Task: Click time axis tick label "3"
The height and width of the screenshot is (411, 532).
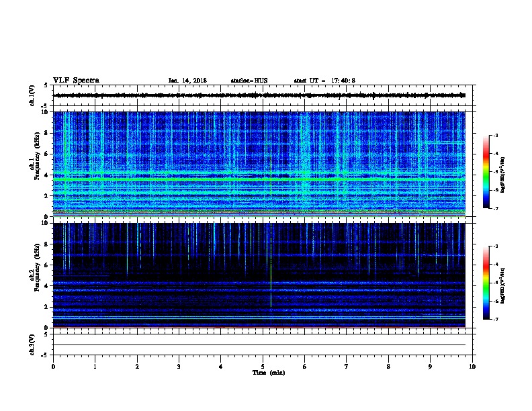Action: [x=179, y=367]
